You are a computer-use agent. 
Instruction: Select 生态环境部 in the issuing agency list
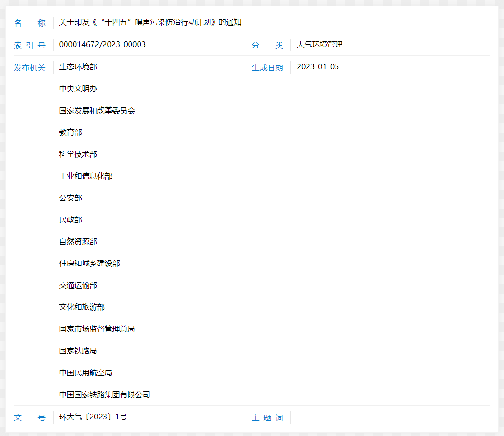point(76,67)
